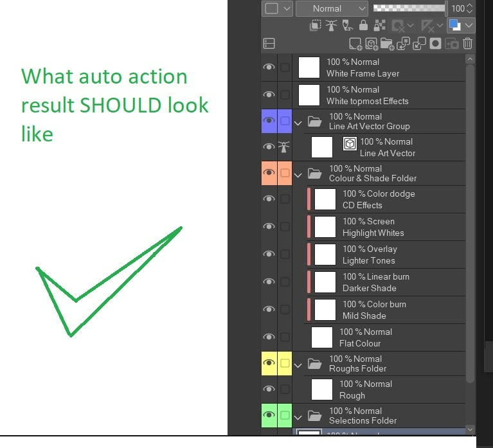Screen dimensions: 493x448
Task: Select the "Lighter Tones" layer name
Action: pyautogui.click(x=368, y=260)
